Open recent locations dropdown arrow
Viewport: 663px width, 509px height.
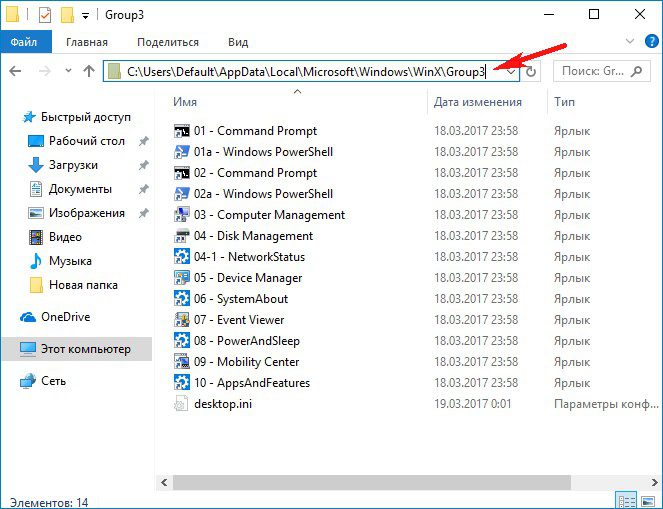(x=68, y=71)
